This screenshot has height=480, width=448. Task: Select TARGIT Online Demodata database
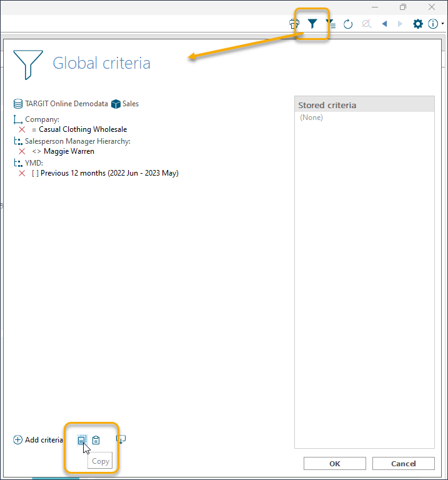point(66,104)
